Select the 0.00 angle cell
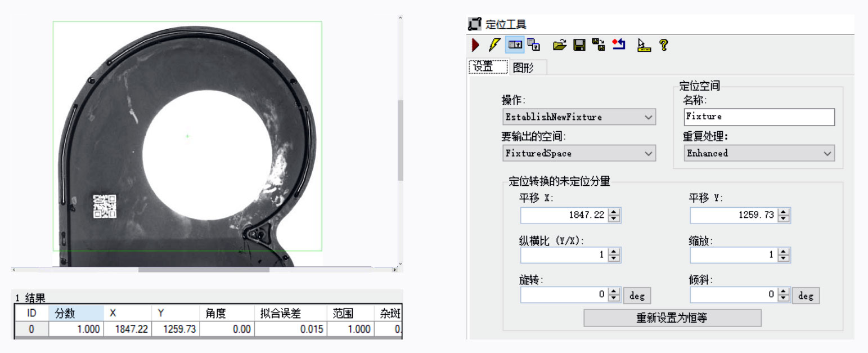 [x=227, y=329]
